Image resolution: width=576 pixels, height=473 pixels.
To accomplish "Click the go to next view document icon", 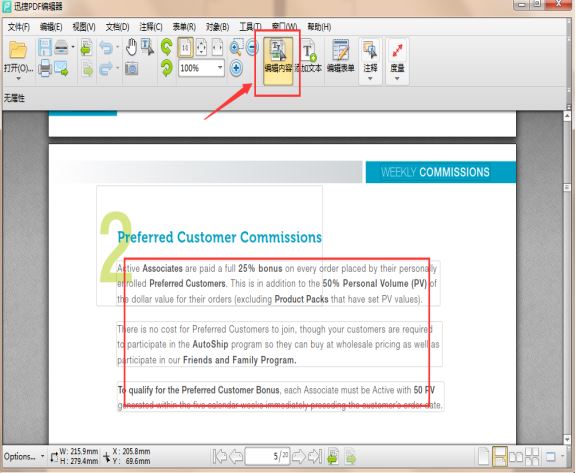I will tap(88, 69).
